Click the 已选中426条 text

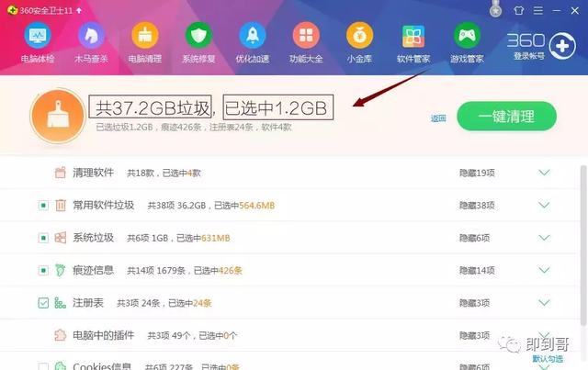point(218,270)
